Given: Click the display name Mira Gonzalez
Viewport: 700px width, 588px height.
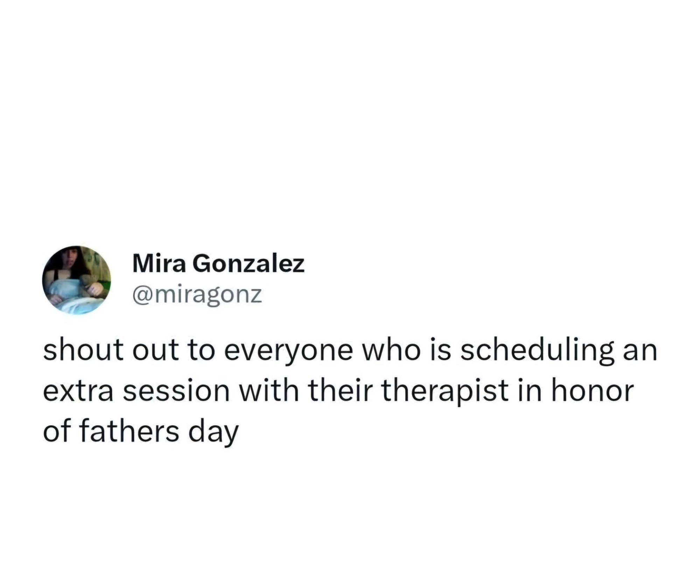Looking at the screenshot, I should click(219, 264).
